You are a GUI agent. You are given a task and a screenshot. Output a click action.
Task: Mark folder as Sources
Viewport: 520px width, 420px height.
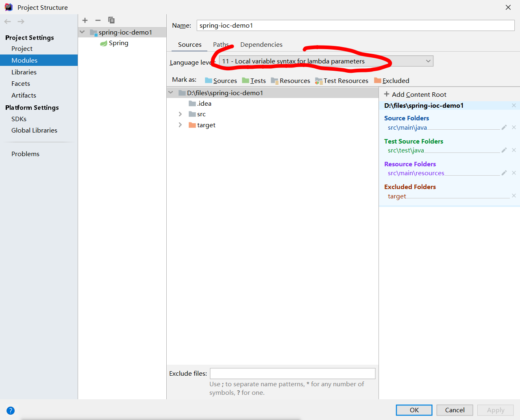pyautogui.click(x=221, y=81)
